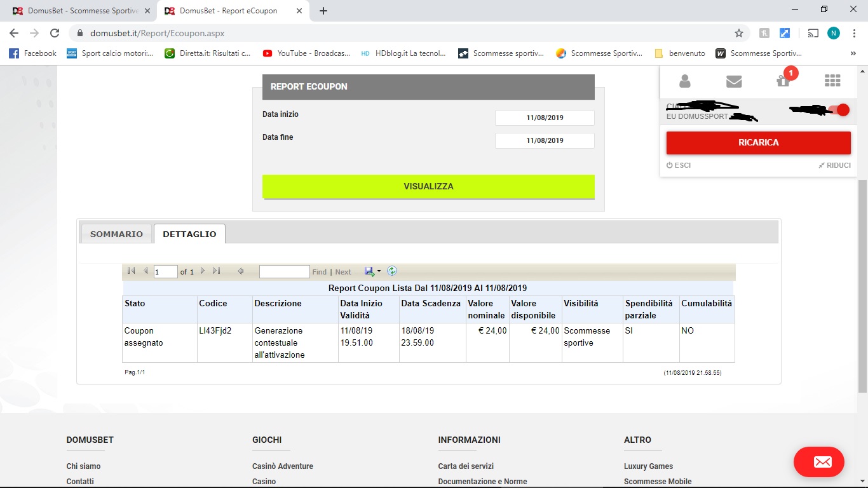Screen dimensions: 868x488
Task: Click the Valore nominale column header
Action: click(487, 309)
